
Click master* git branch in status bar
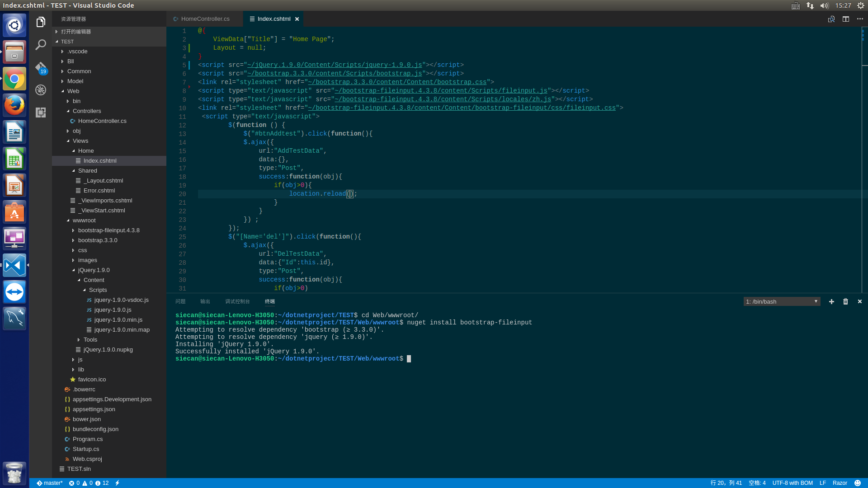click(50, 483)
